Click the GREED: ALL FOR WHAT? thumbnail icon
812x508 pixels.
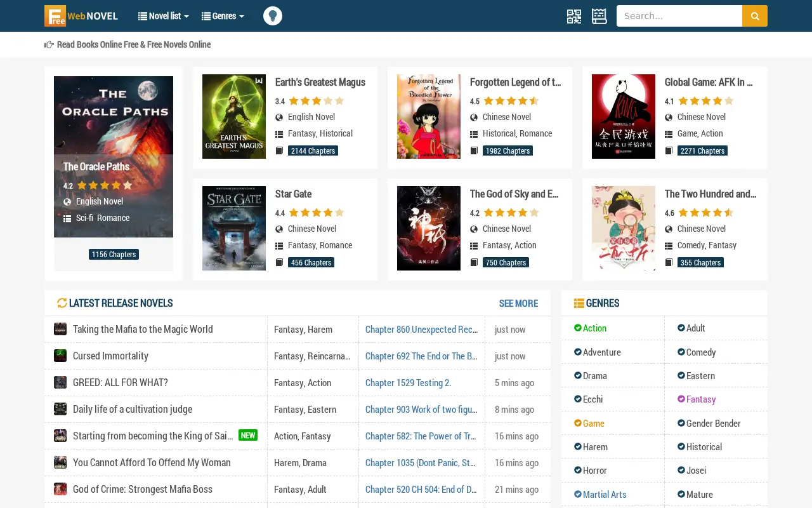pos(60,382)
